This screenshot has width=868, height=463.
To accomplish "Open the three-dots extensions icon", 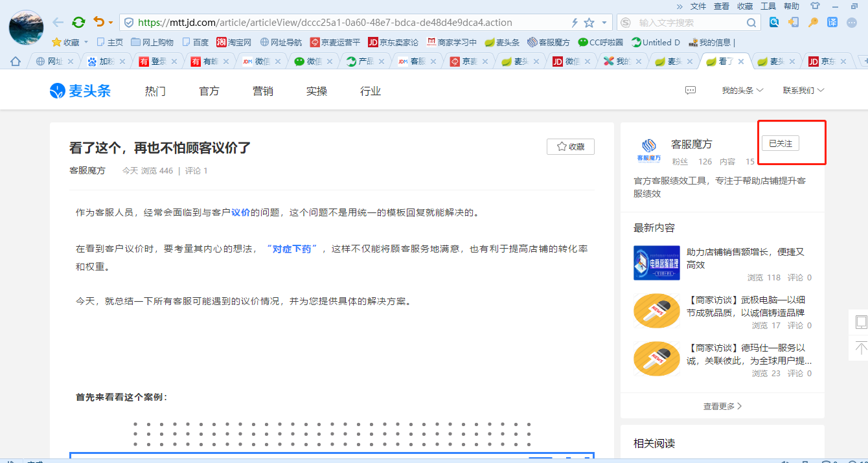I will coord(852,22).
